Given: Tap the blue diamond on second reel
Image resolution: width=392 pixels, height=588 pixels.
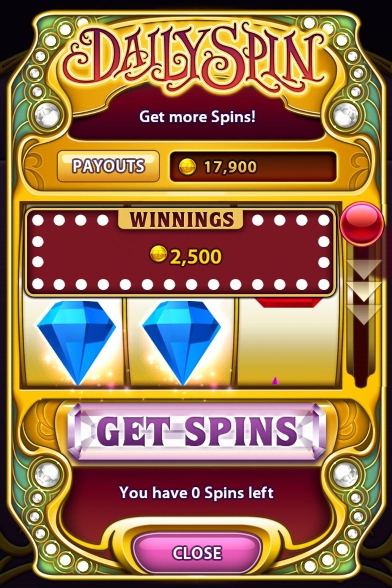Looking at the screenshot, I should 181,342.
